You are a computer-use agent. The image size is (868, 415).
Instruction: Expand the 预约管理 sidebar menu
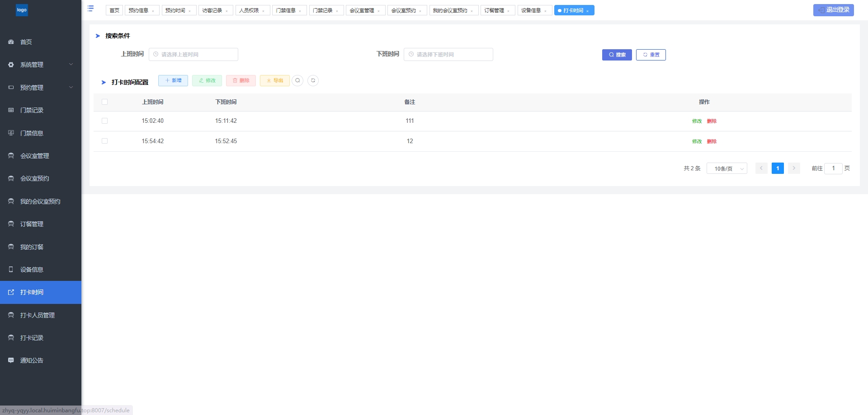click(41, 88)
